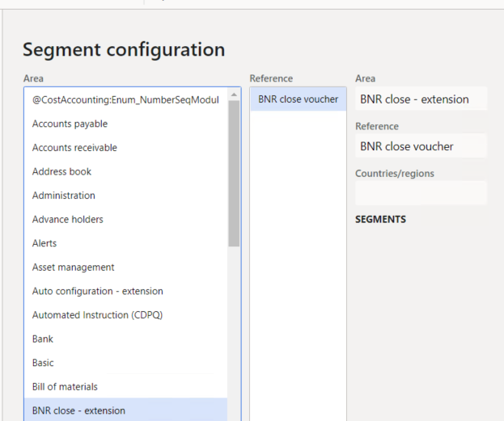Click the Area field showing BNR close - extension
The width and height of the screenshot is (504, 421).
(x=421, y=99)
